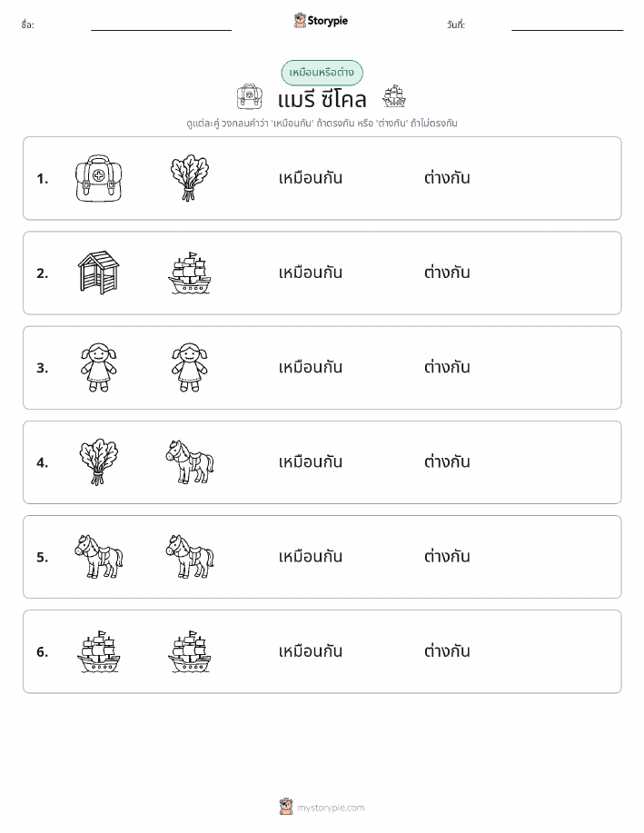
Task: Choose เหมือนกัน for row 5
Action: 311,556
